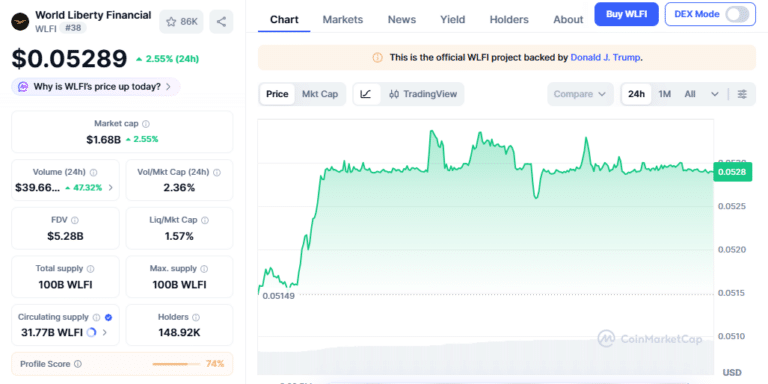Image resolution: width=768 pixels, height=384 pixels.
Task: Select the line chart type icon
Action: (366, 94)
